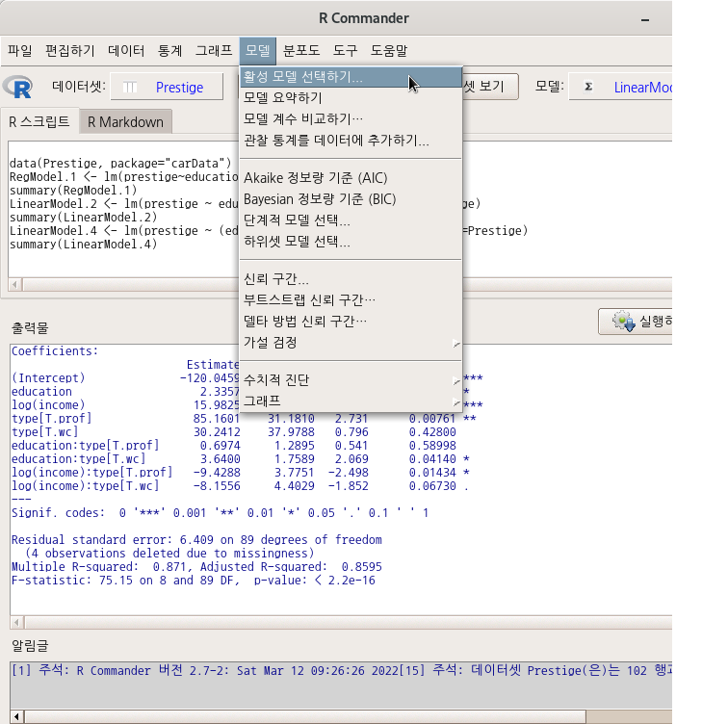The width and height of the screenshot is (728, 724).
Task: Open the 데이터 menu
Action: pyautogui.click(x=126, y=51)
